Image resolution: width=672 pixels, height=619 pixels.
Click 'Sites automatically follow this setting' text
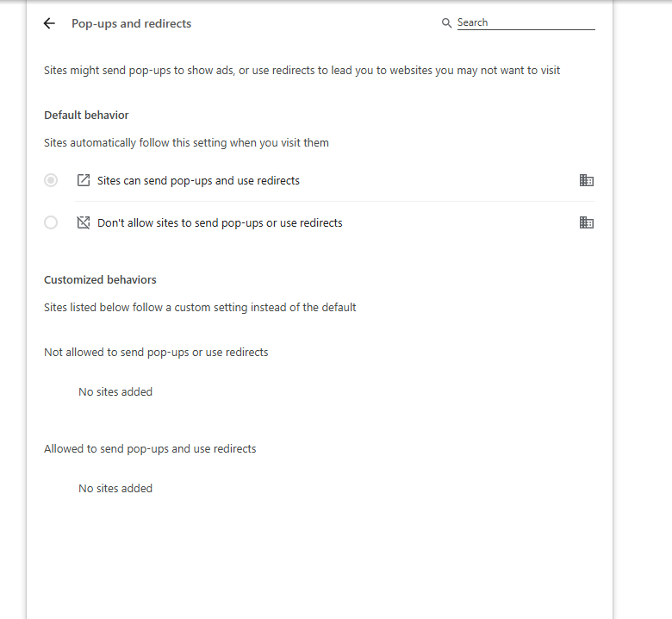pyautogui.click(x=186, y=143)
